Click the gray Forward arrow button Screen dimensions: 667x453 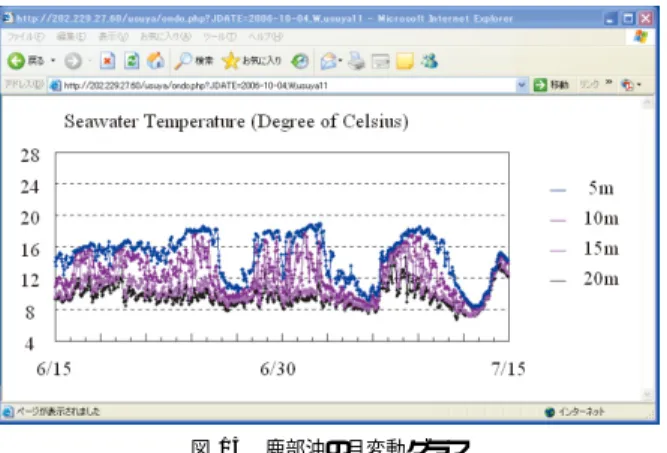point(73,61)
